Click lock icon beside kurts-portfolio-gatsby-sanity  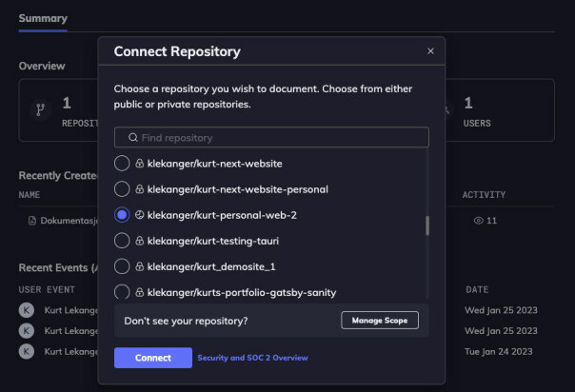[x=139, y=292]
